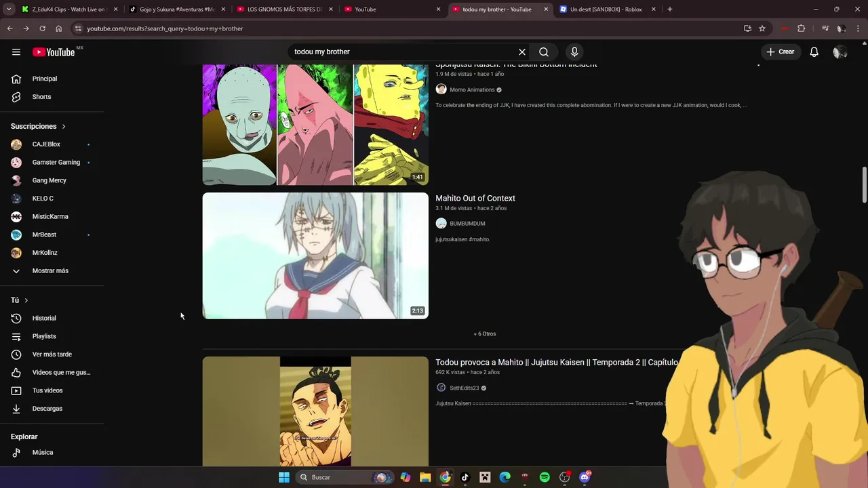Open the Windows Start menu
868x488 pixels.
[284, 477]
